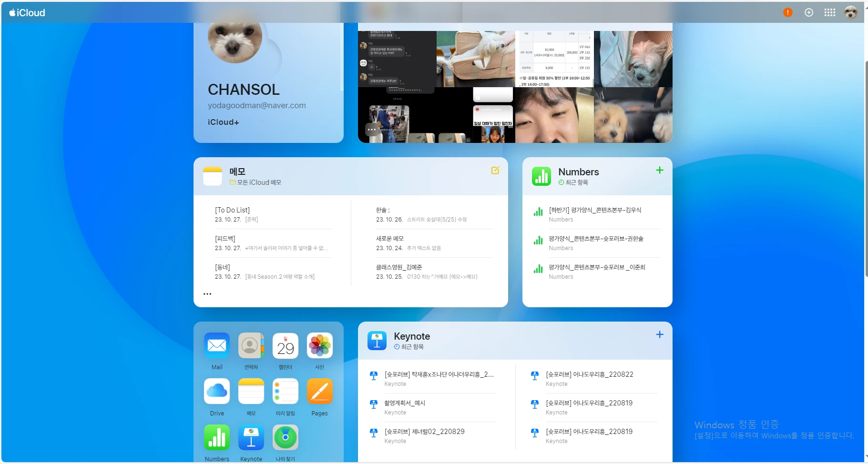The image size is (868, 464).
Task: Open the app launcher grid icon
Action: (830, 12)
